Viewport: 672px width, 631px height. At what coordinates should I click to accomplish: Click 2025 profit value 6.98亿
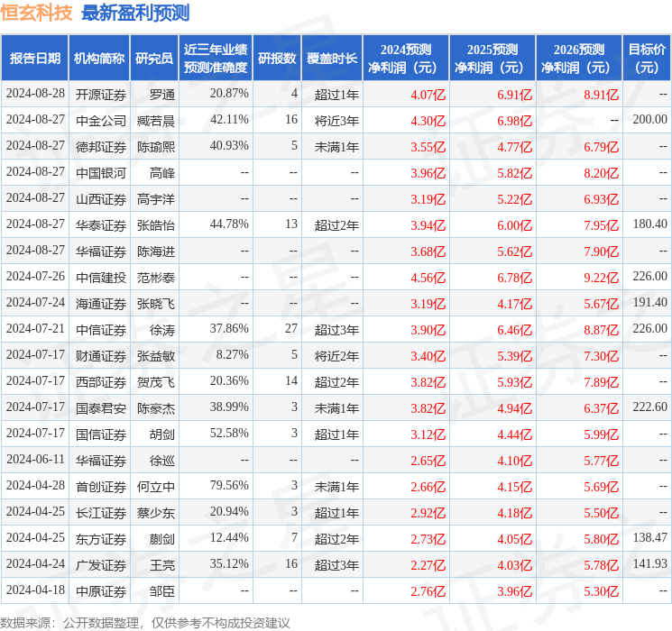coord(515,121)
